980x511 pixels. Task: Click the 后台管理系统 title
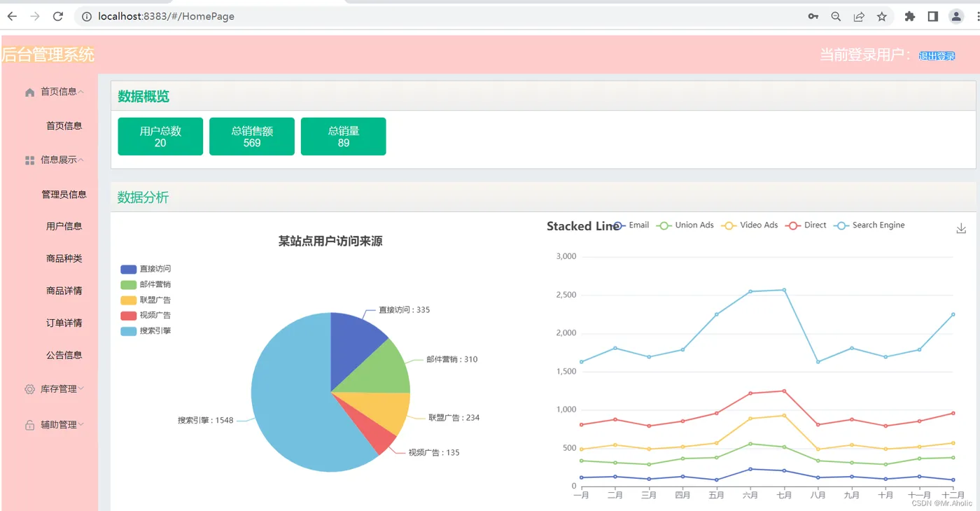[x=48, y=55]
